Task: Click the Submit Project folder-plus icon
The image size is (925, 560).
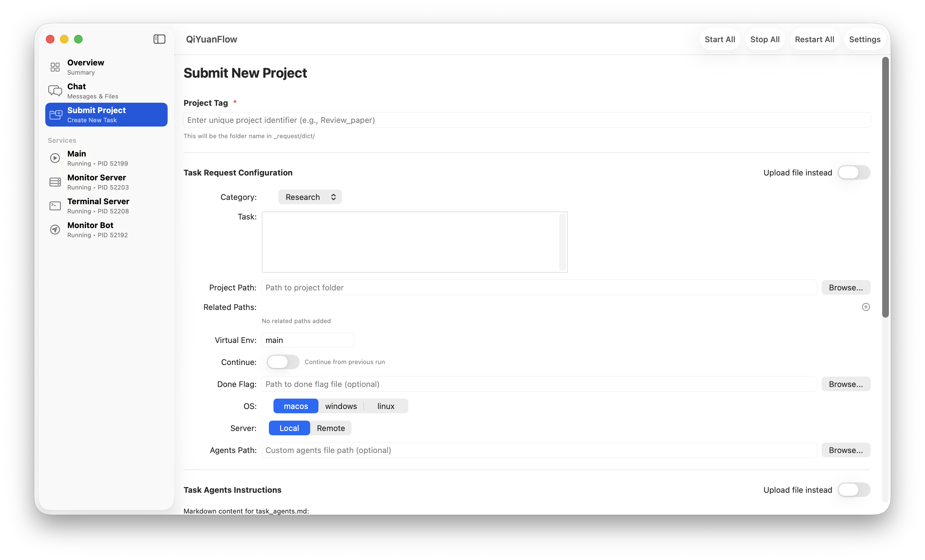Action: (x=56, y=115)
